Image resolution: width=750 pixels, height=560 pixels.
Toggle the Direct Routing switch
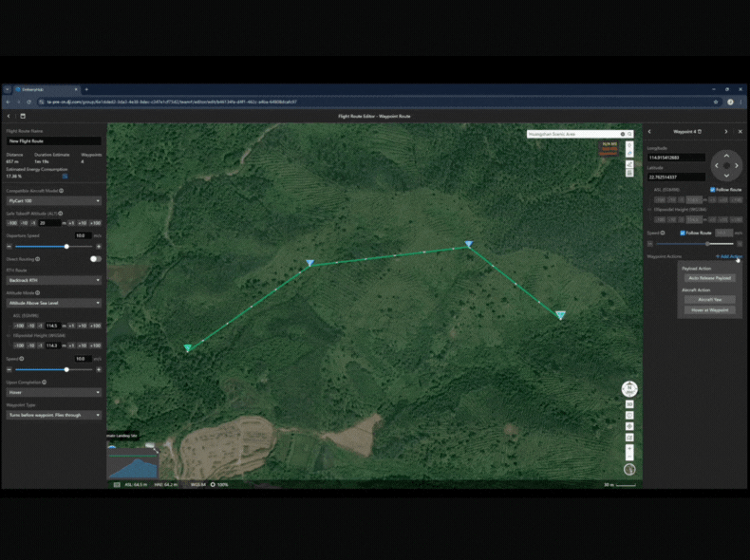pyautogui.click(x=95, y=258)
